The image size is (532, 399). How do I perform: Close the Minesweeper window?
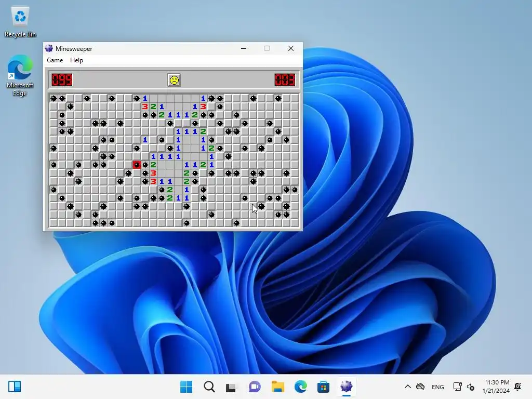pyautogui.click(x=291, y=48)
